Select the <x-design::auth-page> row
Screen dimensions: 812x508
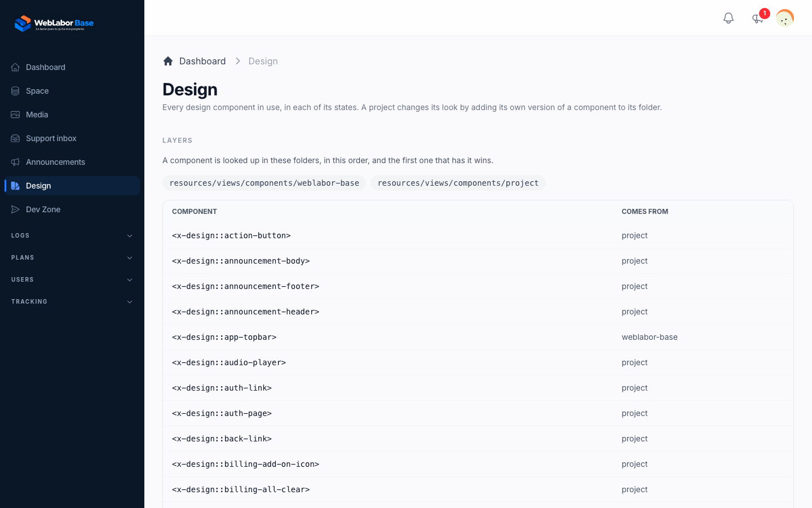coord(478,413)
